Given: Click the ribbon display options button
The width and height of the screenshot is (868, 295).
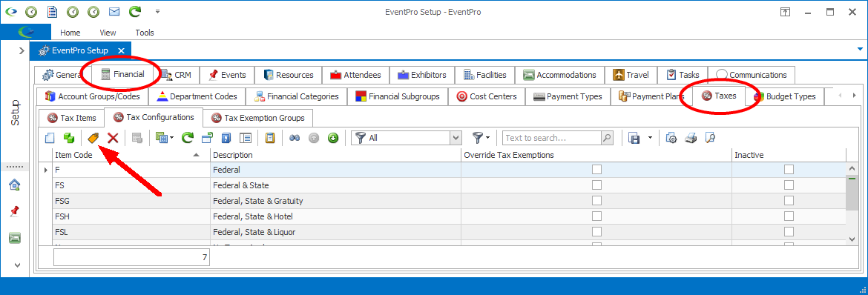Looking at the screenshot, I should tap(785, 12).
